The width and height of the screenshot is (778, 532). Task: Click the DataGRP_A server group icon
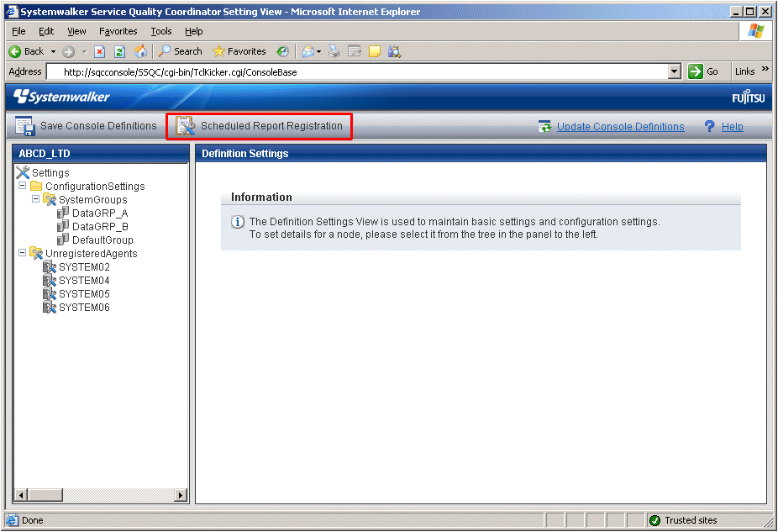pyautogui.click(x=62, y=213)
